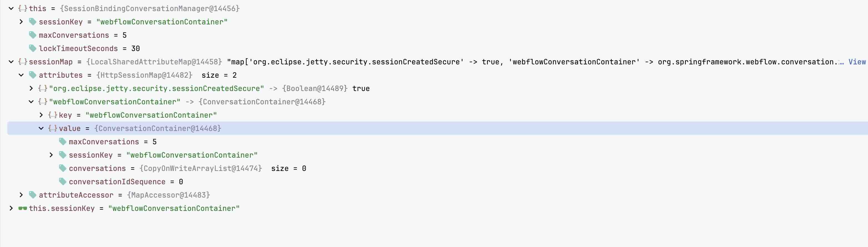The image size is (868, 247).
Task: Collapse the value ConversationContainer node
Action: coord(41,128)
